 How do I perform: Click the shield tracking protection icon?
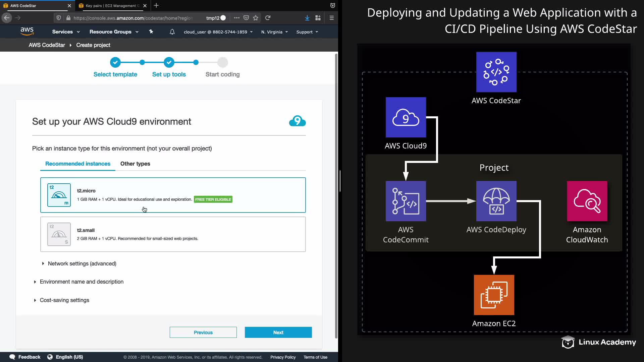(x=59, y=18)
